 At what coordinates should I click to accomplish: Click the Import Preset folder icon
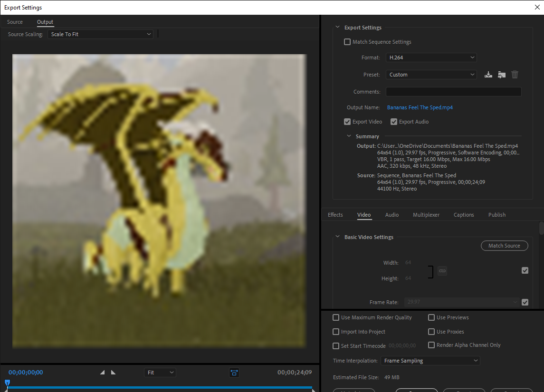point(501,75)
